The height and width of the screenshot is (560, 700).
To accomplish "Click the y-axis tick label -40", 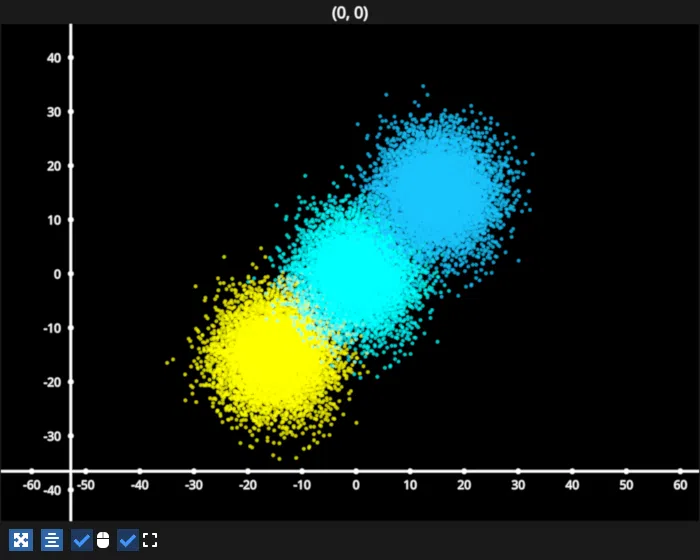I will pyautogui.click(x=52, y=490).
